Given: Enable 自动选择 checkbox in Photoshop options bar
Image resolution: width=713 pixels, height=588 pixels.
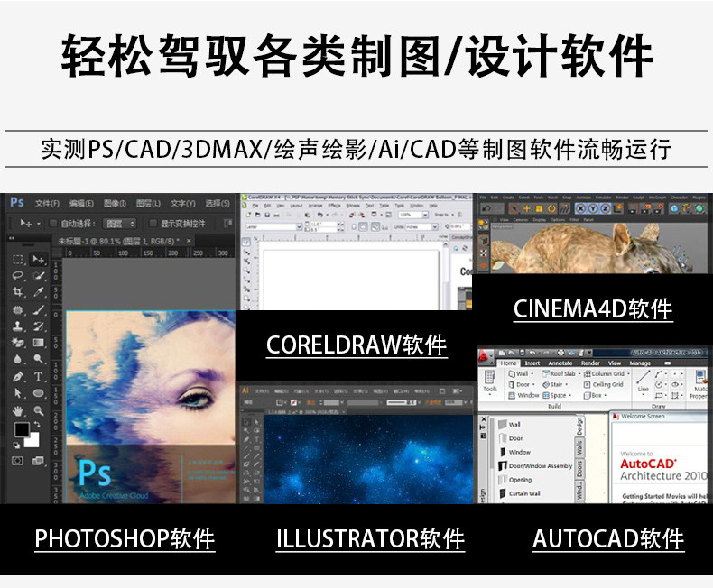Looking at the screenshot, I should [x=52, y=223].
